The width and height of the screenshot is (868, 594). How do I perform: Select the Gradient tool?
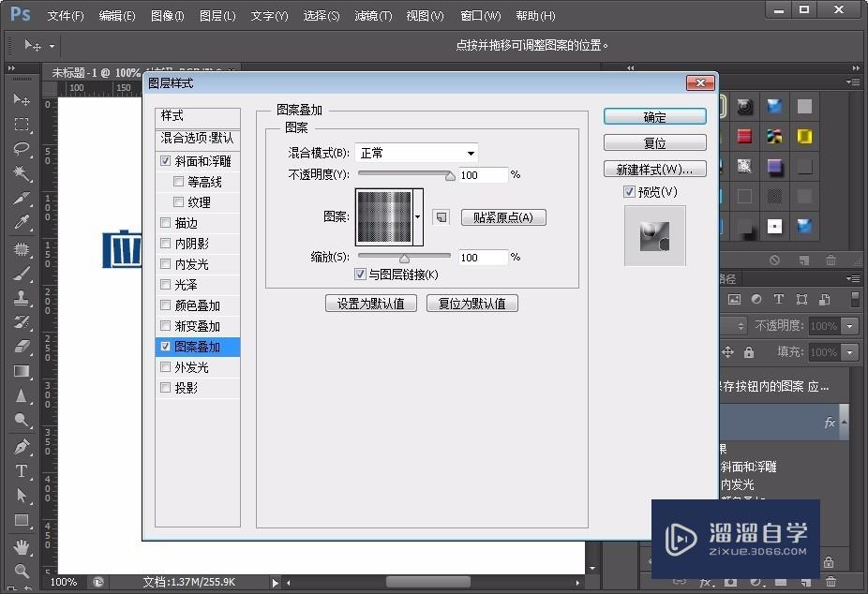pyautogui.click(x=22, y=371)
